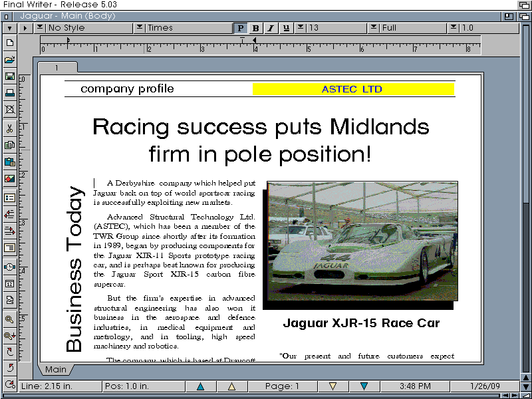Go to the previous page with yellow up arrow

[231, 386]
